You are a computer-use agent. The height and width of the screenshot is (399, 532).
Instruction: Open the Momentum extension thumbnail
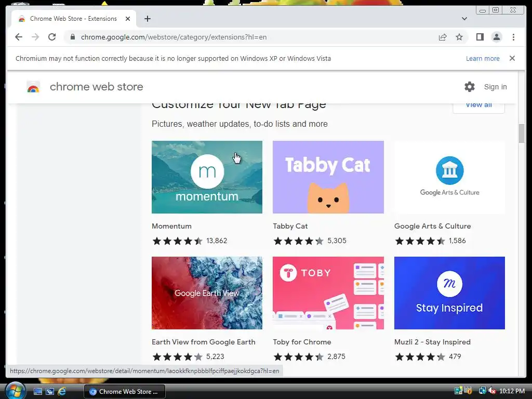[207, 177]
